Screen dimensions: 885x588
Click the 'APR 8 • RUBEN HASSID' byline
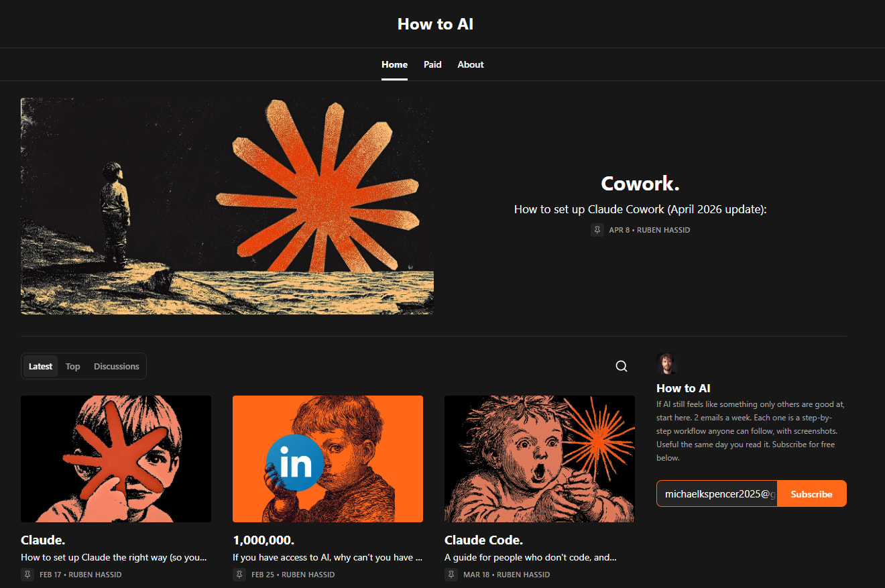coord(649,230)
